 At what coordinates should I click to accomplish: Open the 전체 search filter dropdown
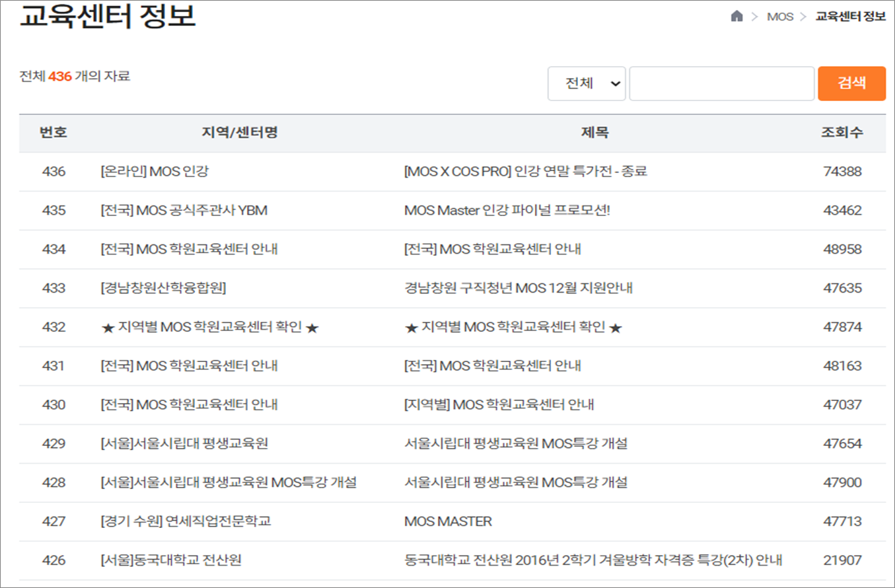point(587,83)
